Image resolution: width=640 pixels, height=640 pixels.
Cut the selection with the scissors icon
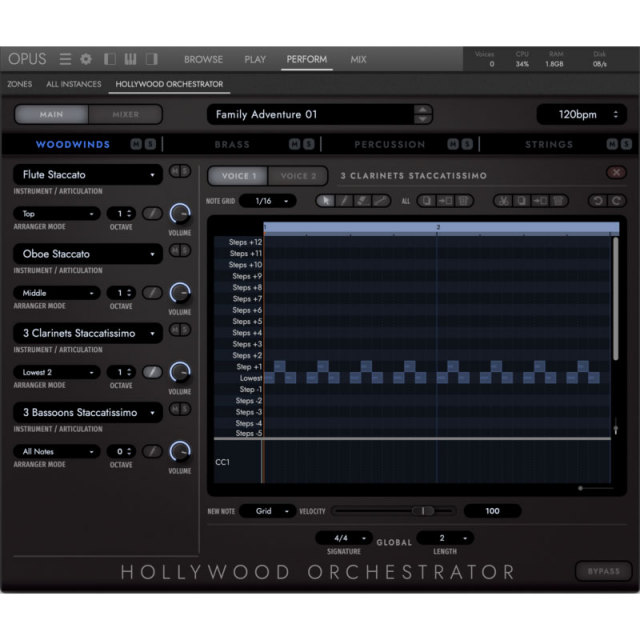point(503,201)
